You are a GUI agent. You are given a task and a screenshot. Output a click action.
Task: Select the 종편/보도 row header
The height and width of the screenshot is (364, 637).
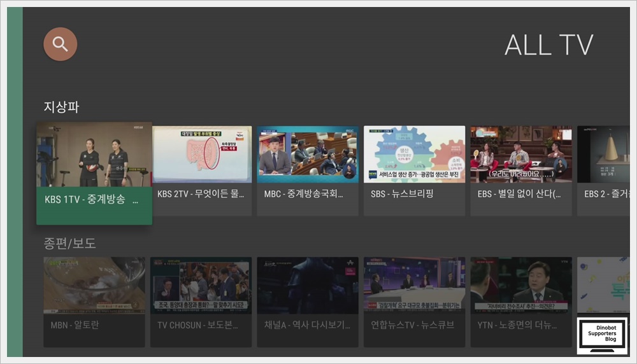pos(70,243)
